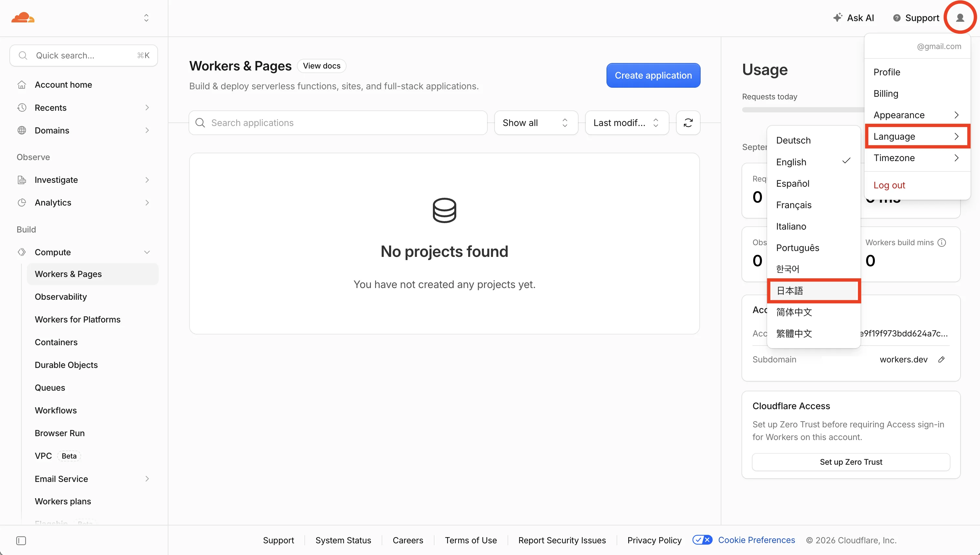Open the Appearance submenu
The height and width of the screenshot is (555, 980).
click(x=918, y=115)
